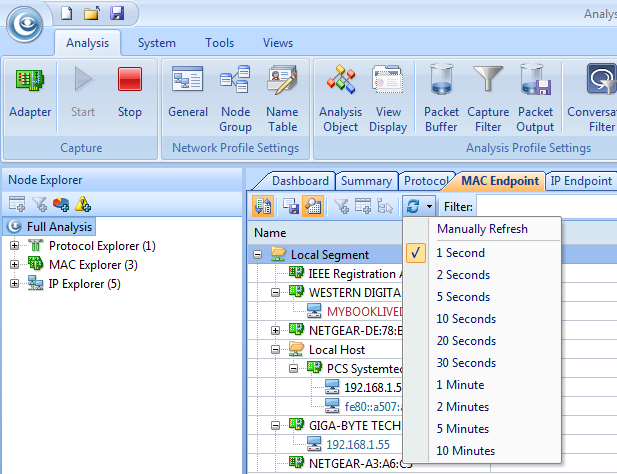
Task: Select Manually Refresh option
Action: click(x=482, y=229)
